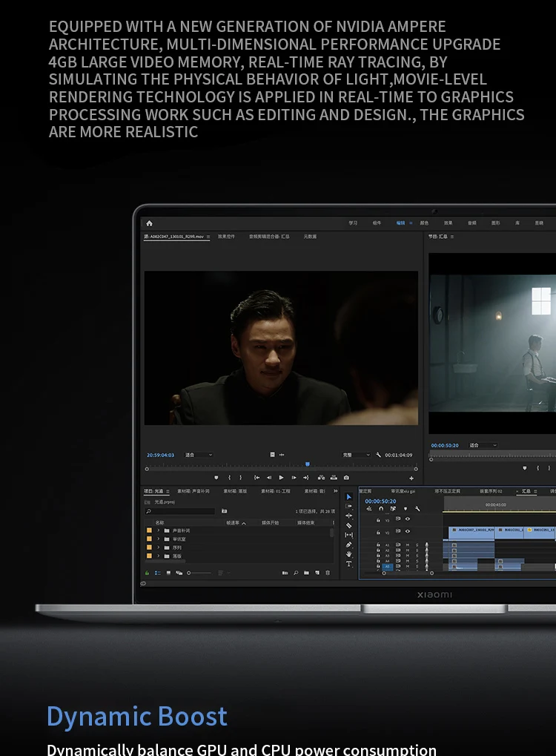This screenshot has height=756, width=556.
Task: Open source monitor wrench settings
Action: pyautogui.click(x=378, y=455)
